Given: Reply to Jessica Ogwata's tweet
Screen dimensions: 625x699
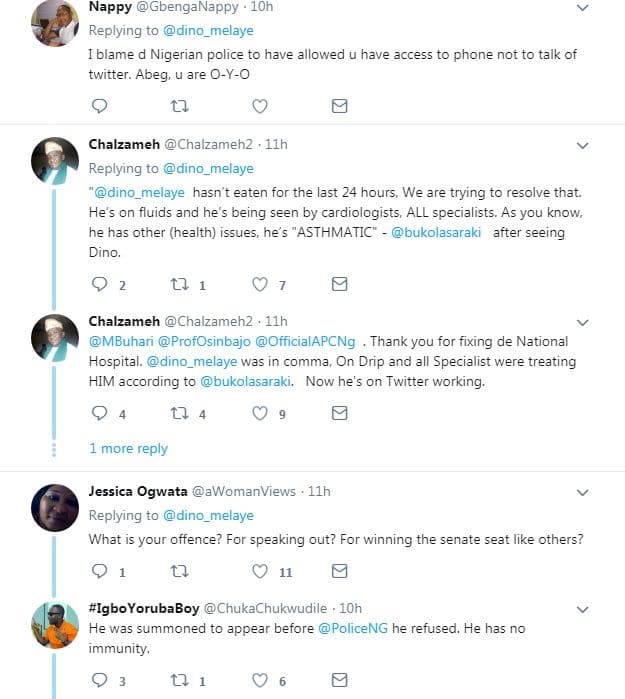Looking at the screenshot, I should tap(99, 572).
